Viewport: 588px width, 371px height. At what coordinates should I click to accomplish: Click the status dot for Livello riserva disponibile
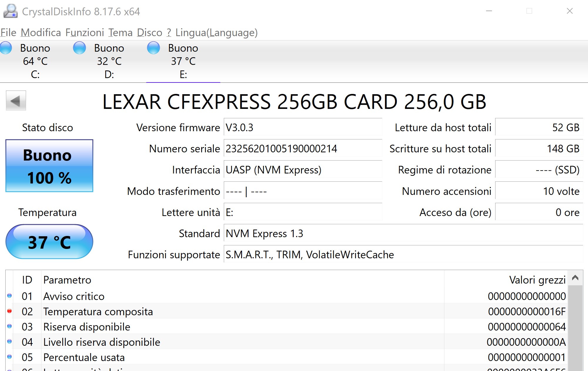(9, 342)
